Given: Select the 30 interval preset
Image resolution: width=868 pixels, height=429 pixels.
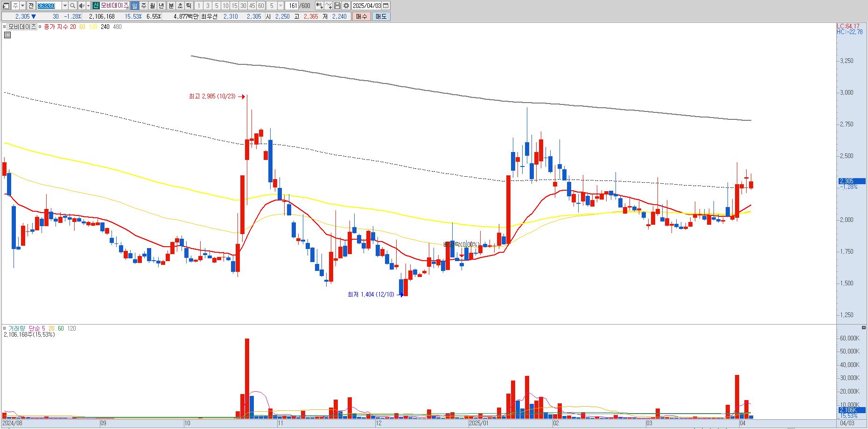Looking at the screenshot, I should [x=243, y=6].
